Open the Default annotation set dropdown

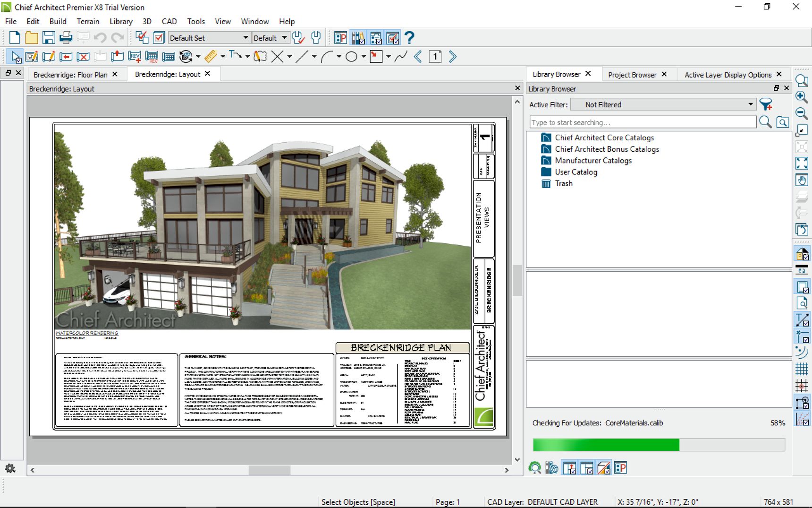(x=270, y=38)
